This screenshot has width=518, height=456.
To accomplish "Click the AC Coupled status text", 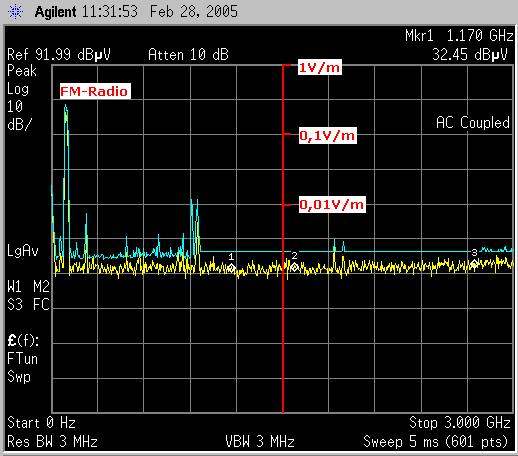I will click(473, 123).
